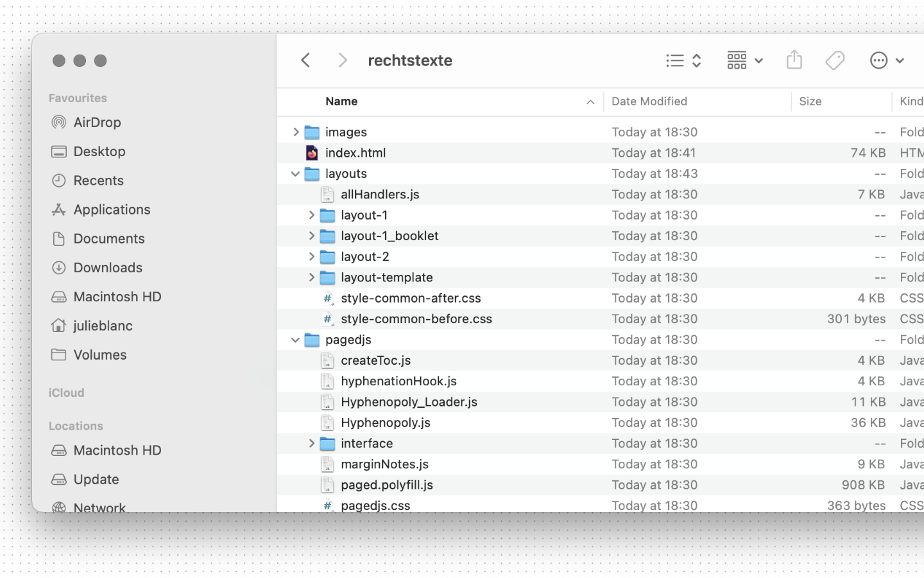Click the Share toolbar icon

[x=794, y=60]
